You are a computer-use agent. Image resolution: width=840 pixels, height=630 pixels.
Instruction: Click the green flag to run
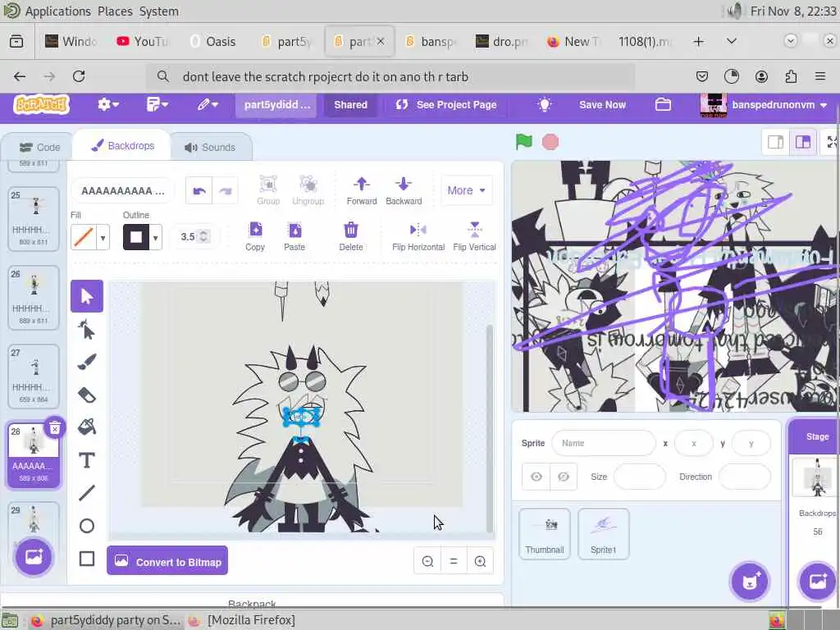coord(524,142)
